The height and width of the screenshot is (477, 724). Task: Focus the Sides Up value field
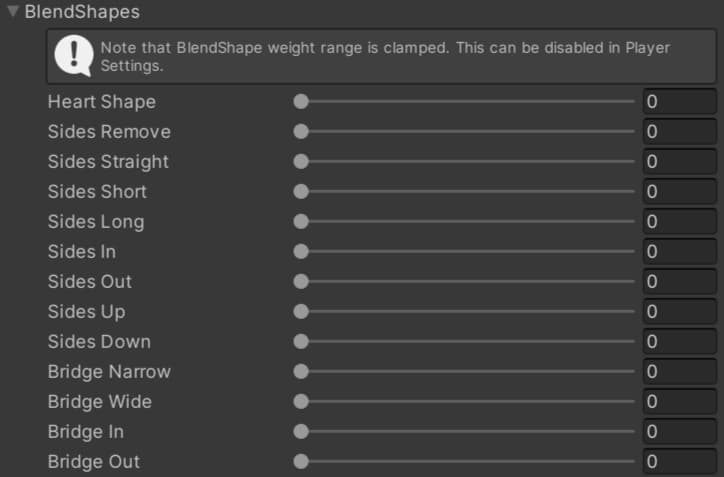679,312
